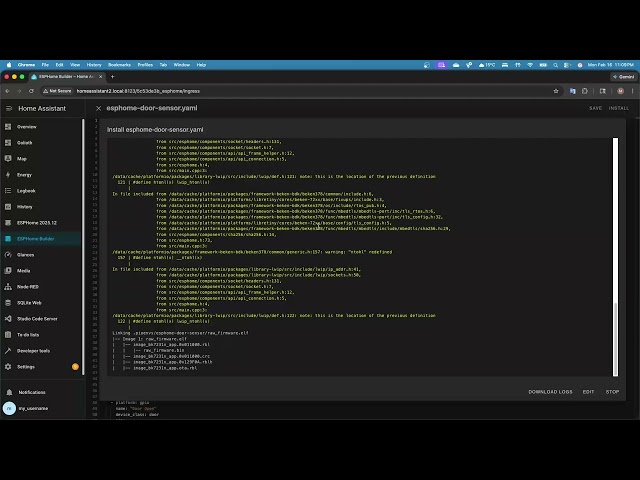The height and width of the screenshot is (480, 640).
Task: Click the DOWNLOAD LOGS button
Action: click(550, 392)
